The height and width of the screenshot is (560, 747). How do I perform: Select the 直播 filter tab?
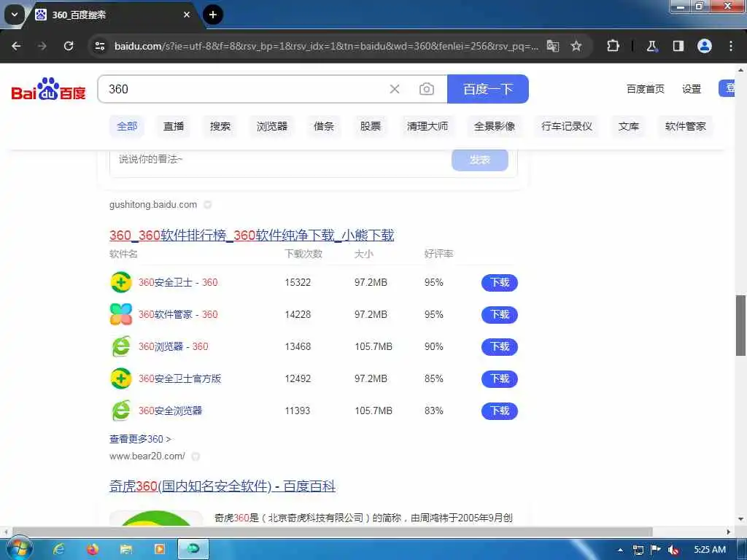(x=174, y=126)
